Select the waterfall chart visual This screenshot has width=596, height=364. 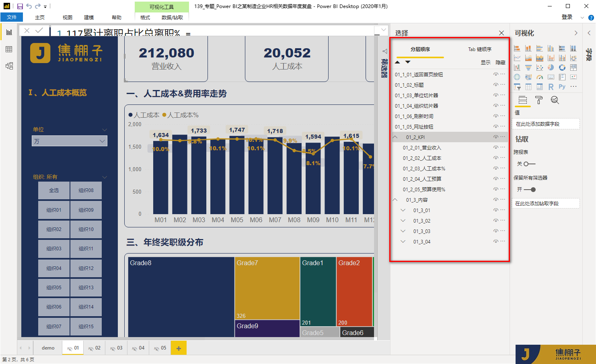517,67
